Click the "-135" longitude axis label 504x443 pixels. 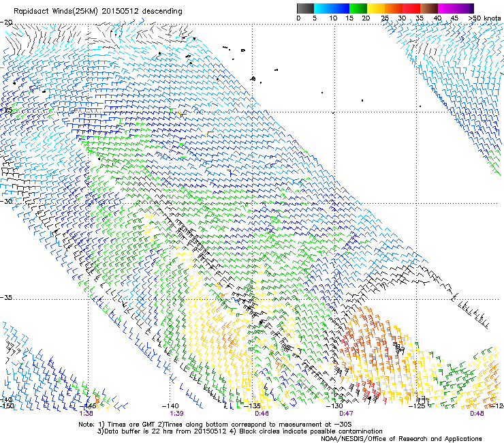point(252,406)
